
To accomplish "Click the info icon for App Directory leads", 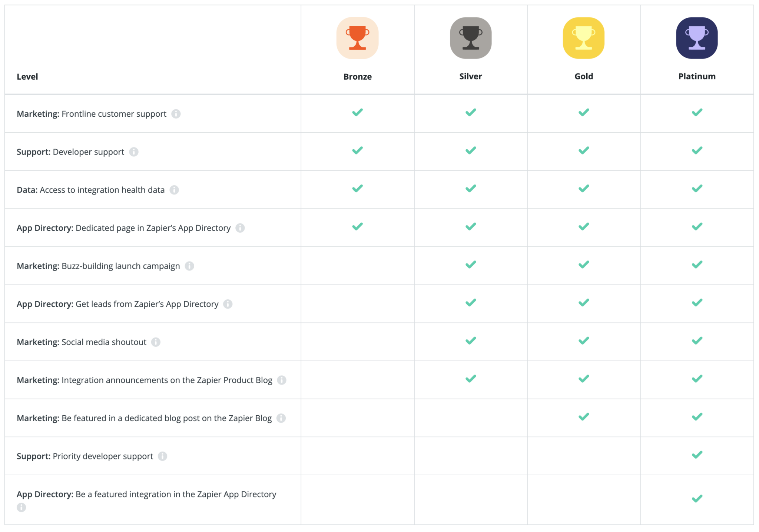I will point(229,304).
